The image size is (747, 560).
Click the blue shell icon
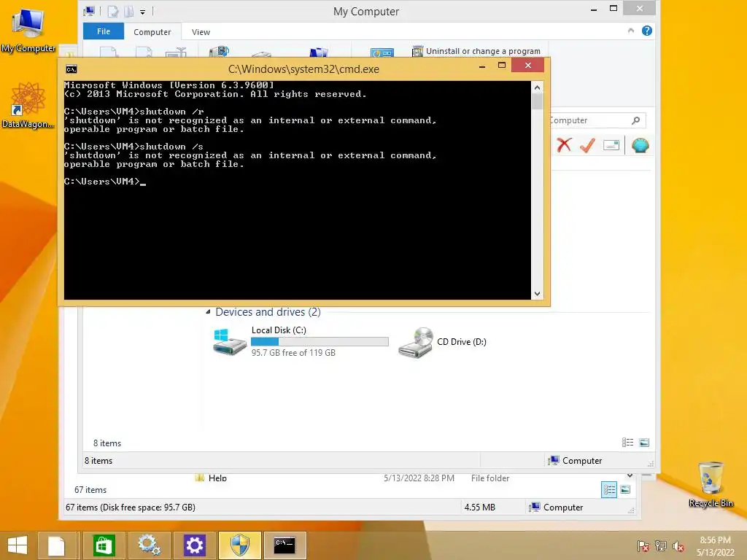coord(640,145)
